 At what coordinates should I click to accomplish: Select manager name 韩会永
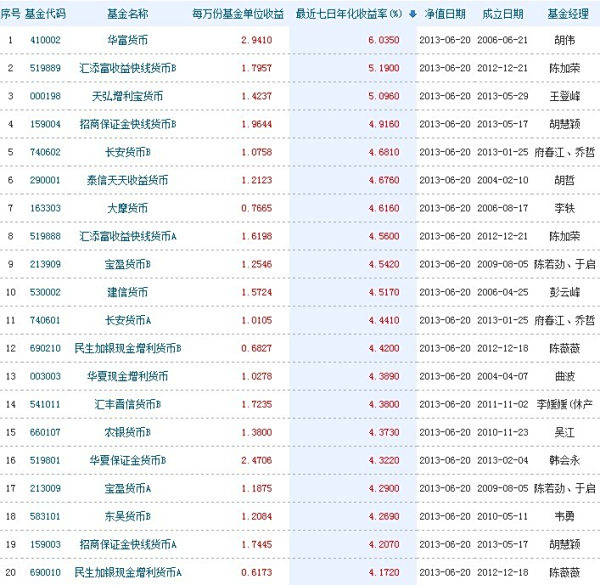tap(564, 460)
